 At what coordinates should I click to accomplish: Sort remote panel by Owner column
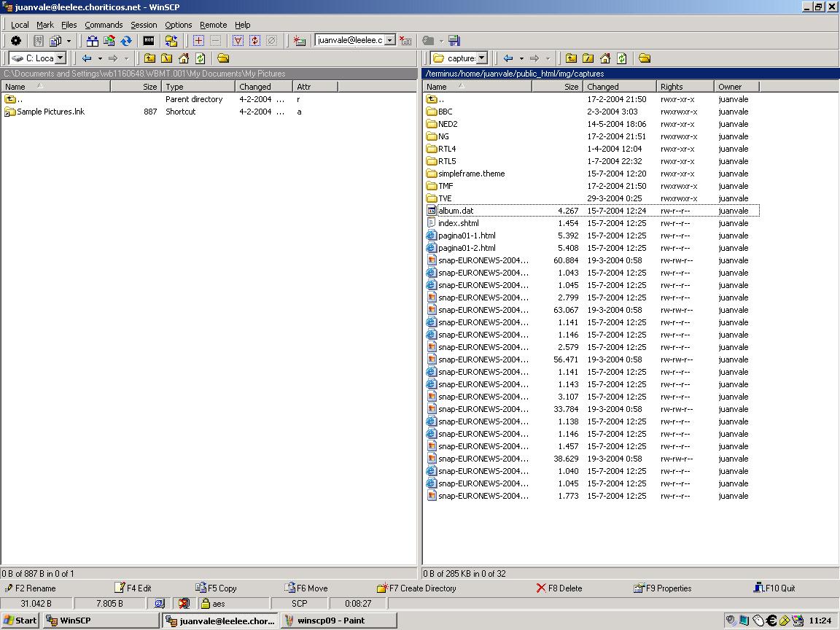click(736, 87)
